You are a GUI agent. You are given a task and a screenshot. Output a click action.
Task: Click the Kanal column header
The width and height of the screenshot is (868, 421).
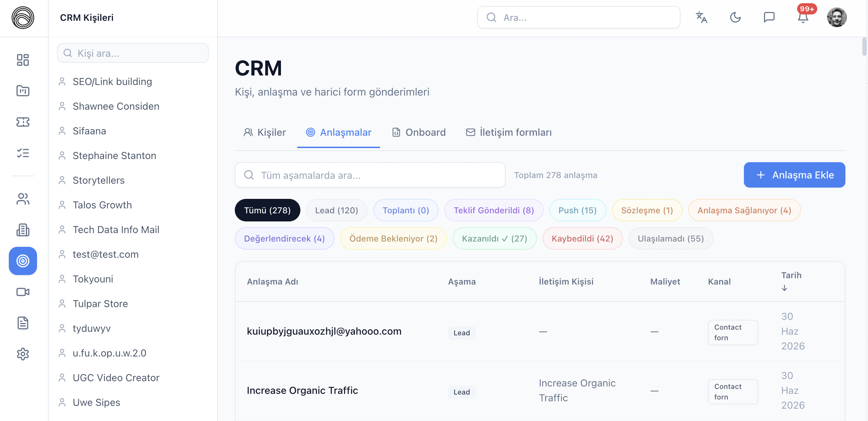(x=720, y=282)
